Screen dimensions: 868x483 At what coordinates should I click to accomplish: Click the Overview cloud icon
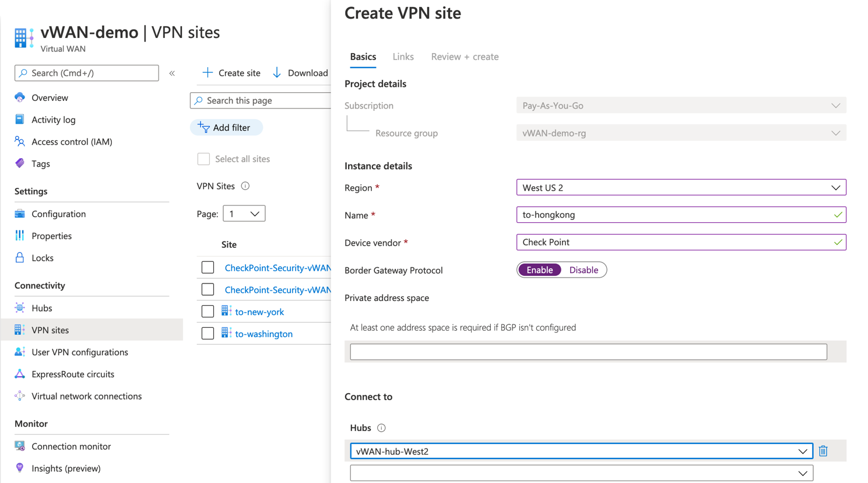20,97
